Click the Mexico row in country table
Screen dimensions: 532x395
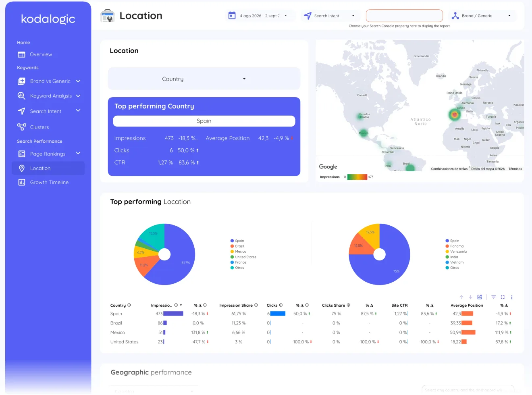click(311, 333)
